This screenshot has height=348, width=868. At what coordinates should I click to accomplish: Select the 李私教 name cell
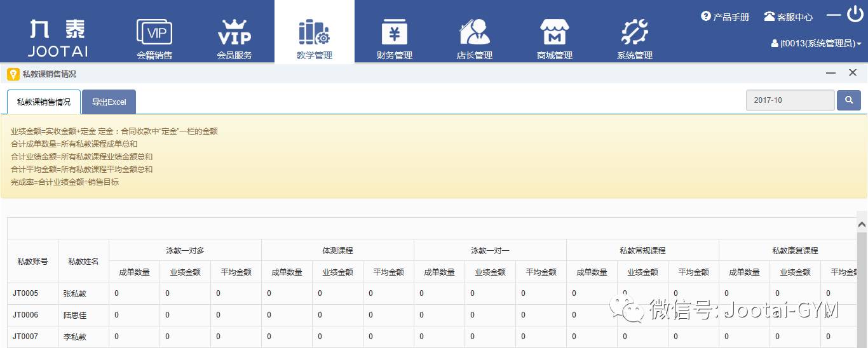pyautogui.click(x=83, y=337)
